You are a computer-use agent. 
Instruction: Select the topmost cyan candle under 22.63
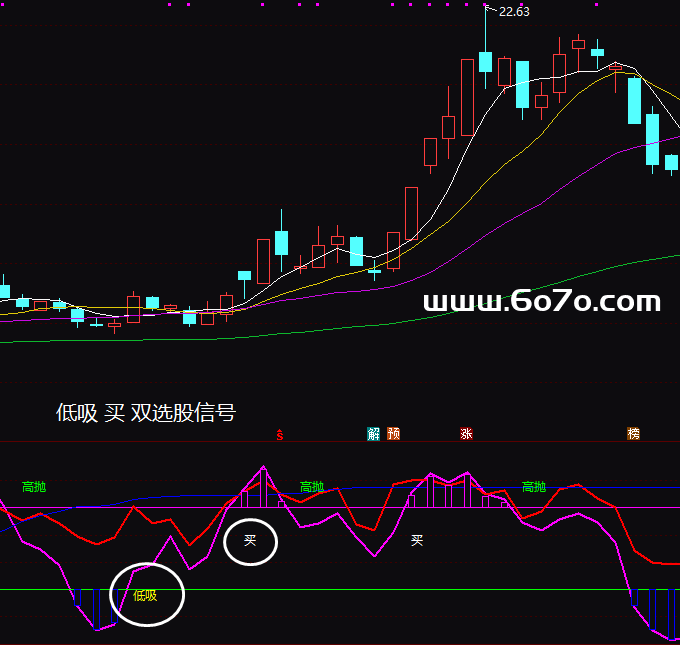pos(485,62)
